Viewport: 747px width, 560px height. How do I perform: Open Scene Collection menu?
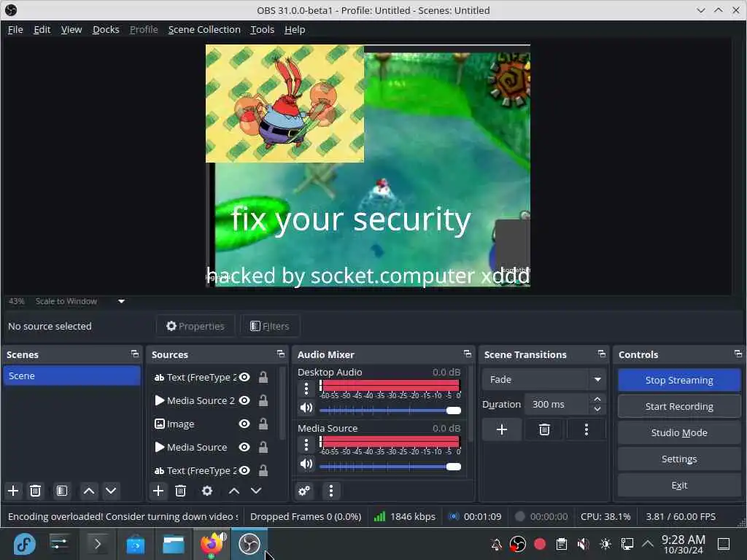tap(204, 29)
